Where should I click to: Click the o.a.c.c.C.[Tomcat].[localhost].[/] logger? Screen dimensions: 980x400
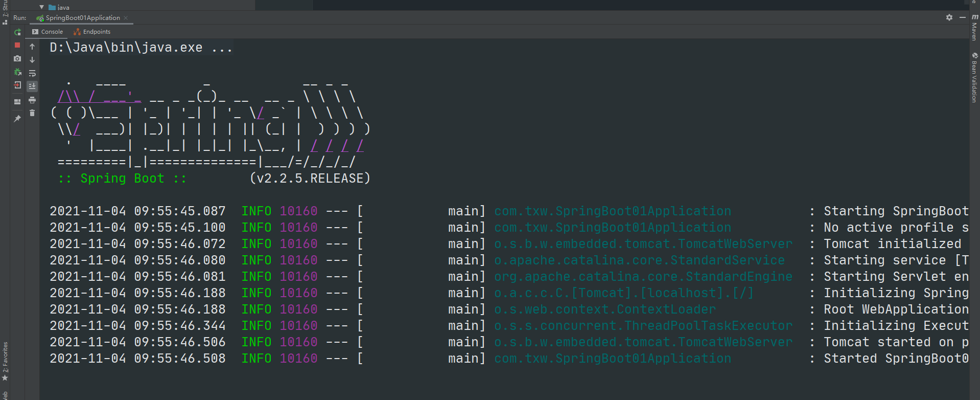(624, 293)
